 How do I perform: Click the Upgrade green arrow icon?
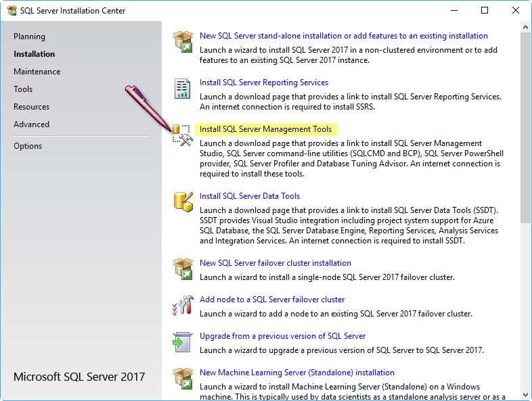(x=183, y=342)
